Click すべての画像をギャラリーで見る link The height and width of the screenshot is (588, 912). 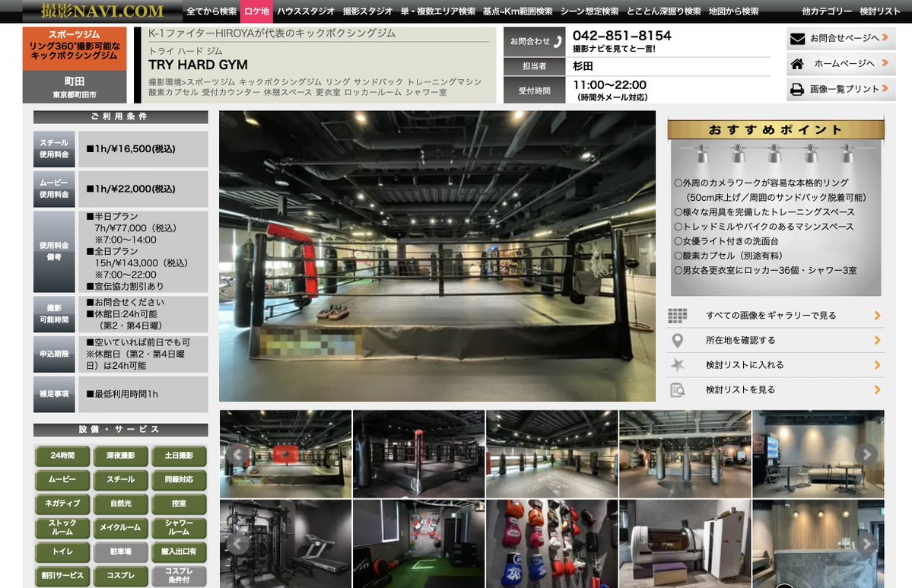tap(771, 316)
